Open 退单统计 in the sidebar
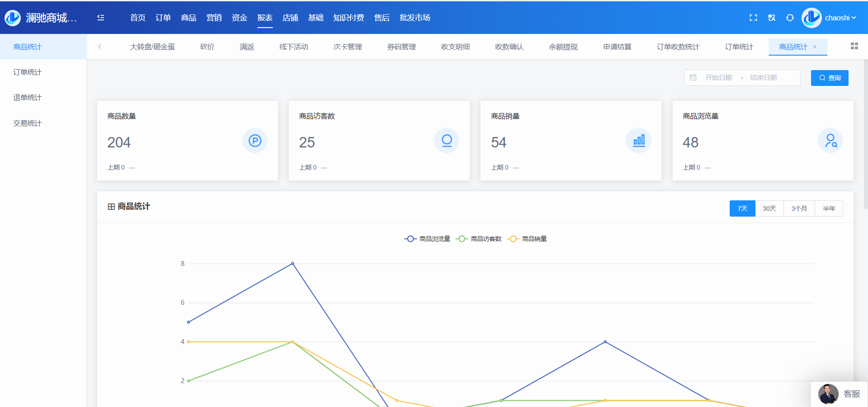This screenshot has height=407, width=868. coord(28,98)
